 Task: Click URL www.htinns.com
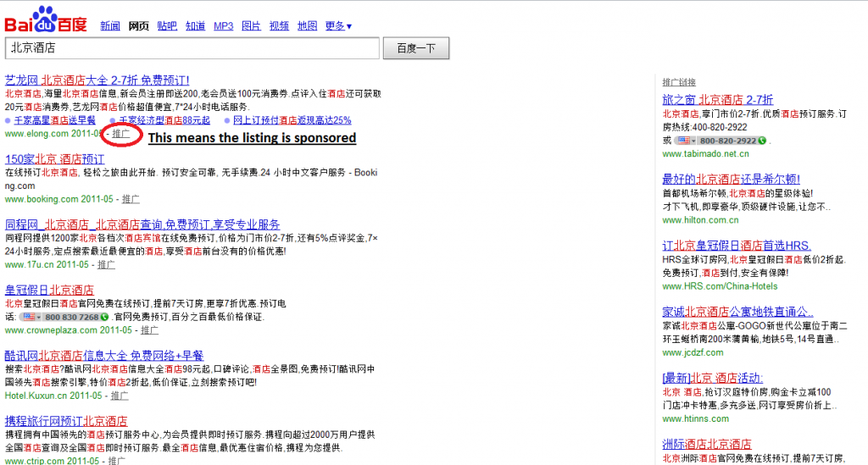(695, 418)
